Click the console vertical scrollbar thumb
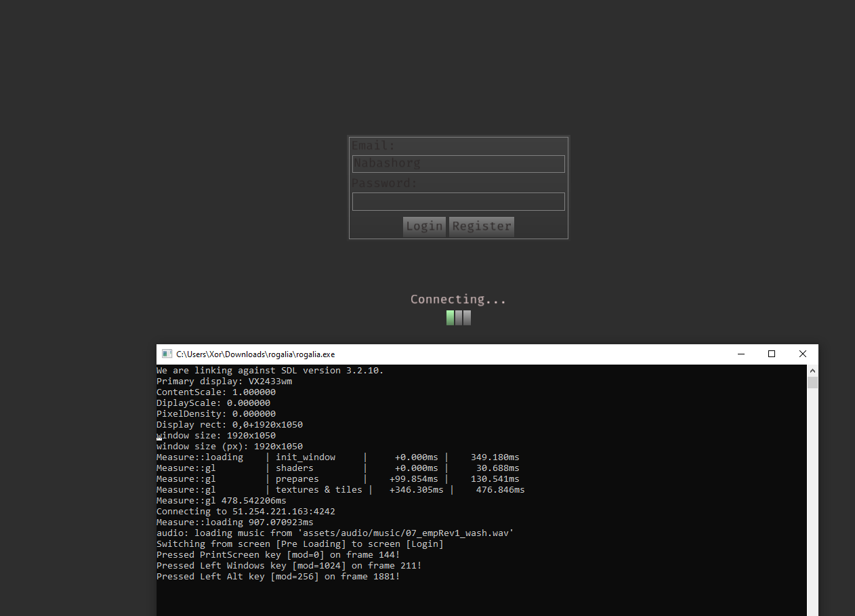The width and height of the screenshot is (855, 616). click(x=812, y=383)
